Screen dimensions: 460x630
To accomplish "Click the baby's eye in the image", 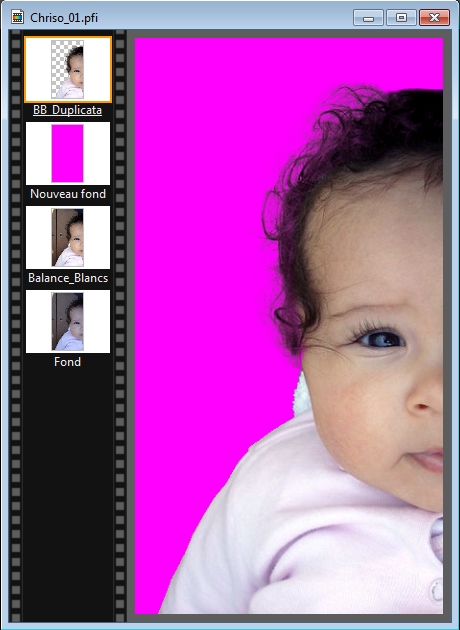I will 380,339.
